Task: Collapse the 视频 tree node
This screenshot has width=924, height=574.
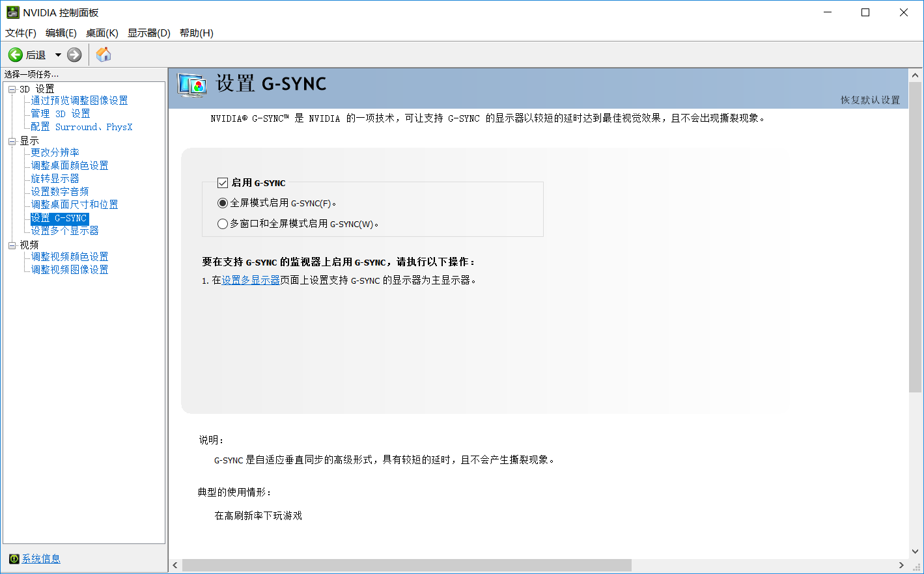Action: [x=12, y=245]
